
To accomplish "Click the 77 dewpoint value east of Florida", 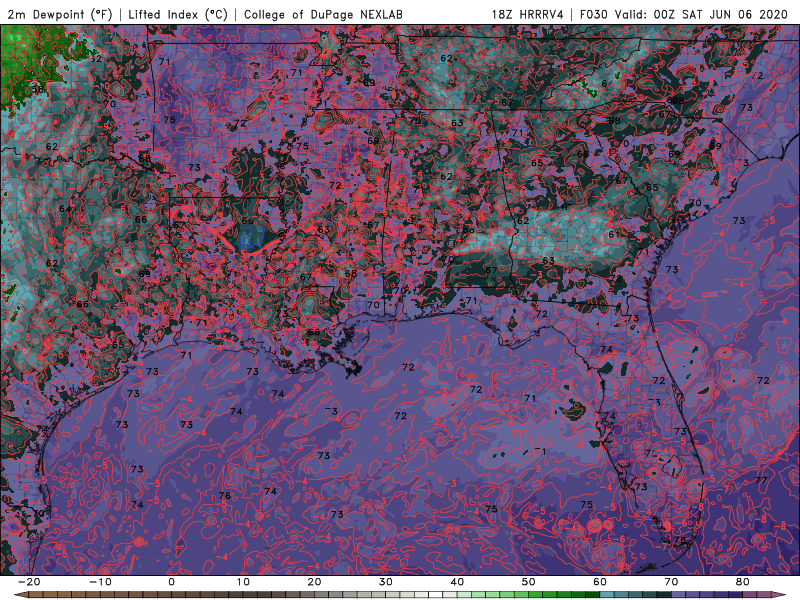I will pos(761,480).
